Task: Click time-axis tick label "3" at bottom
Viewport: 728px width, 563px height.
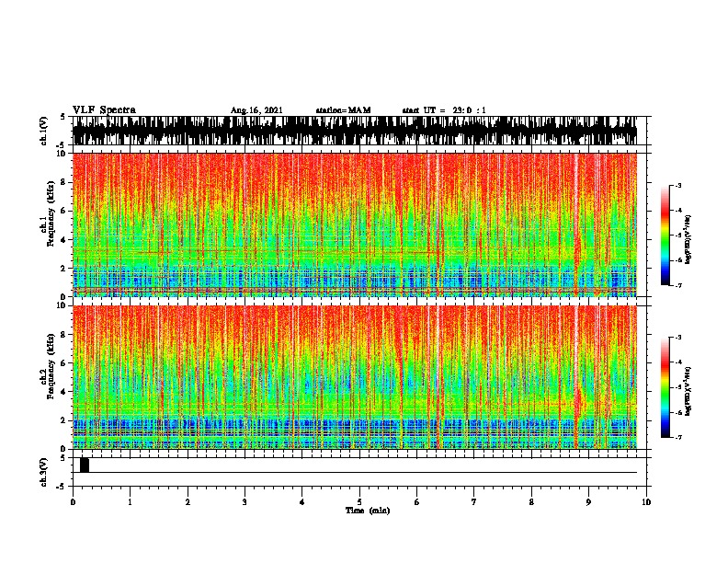Action: click(x=245, y=502)
